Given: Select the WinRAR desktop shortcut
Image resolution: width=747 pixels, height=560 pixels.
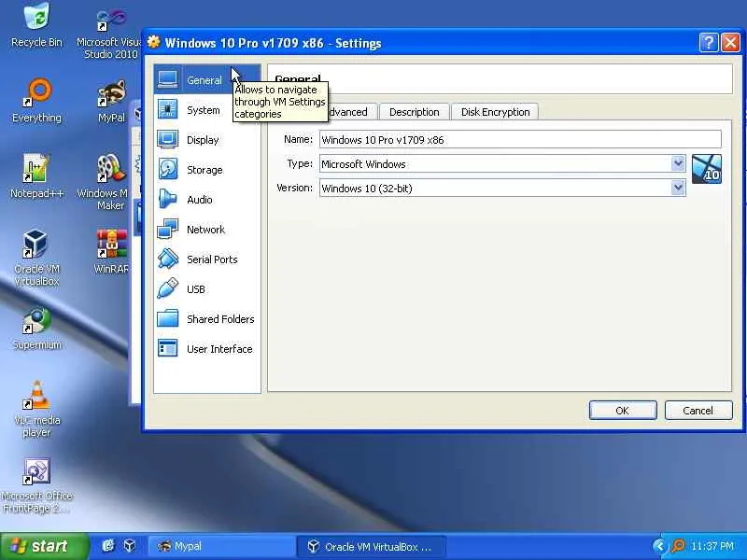Looking at the screenshot, I should (x=111, y=251).
